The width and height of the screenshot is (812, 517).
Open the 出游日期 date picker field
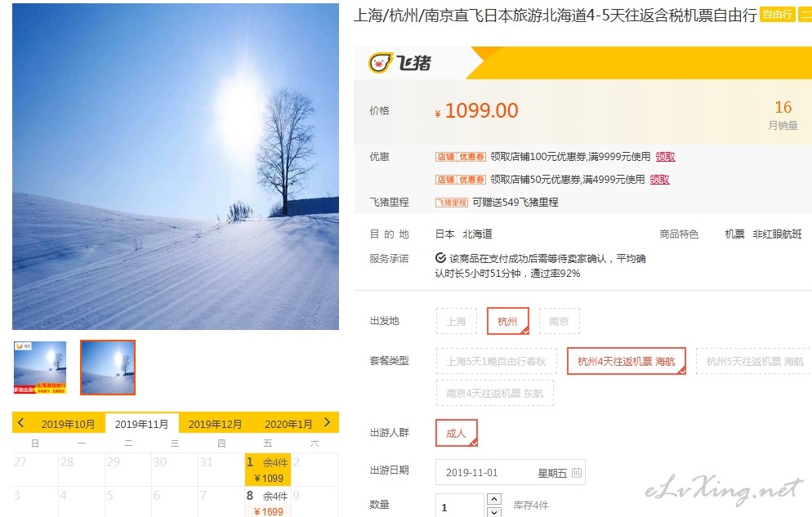point(510,473)
